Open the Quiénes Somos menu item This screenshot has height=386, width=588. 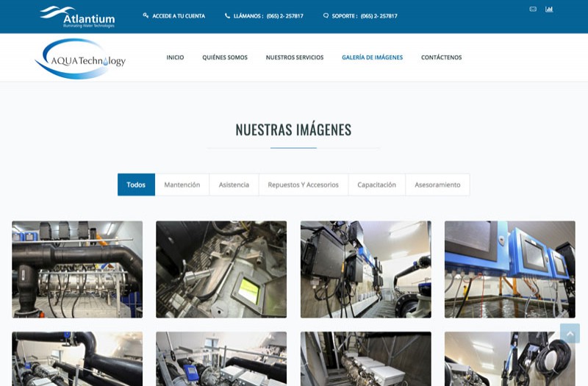(x=225, y=57)
